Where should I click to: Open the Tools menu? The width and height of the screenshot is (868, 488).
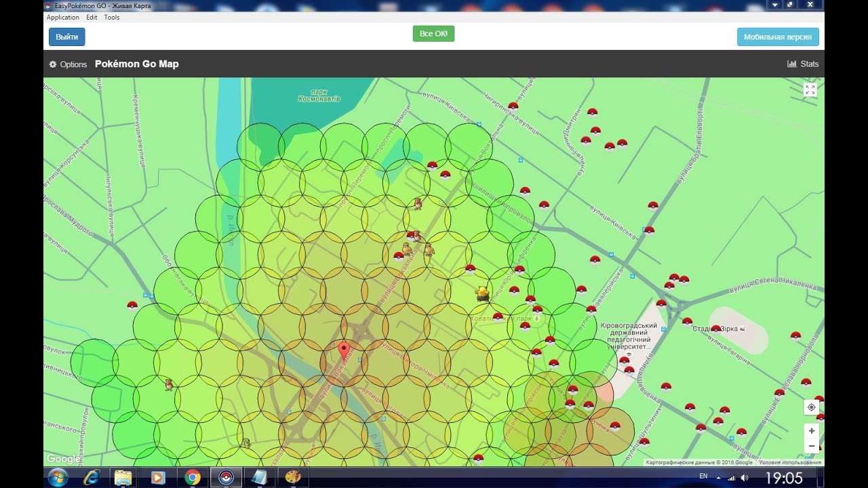click(112, 18)
